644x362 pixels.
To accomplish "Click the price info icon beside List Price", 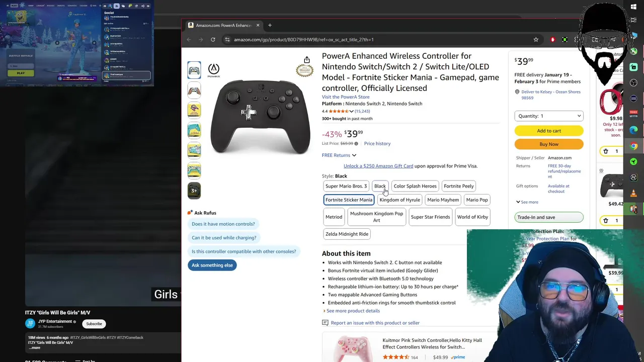I will (x=356, y=144).
